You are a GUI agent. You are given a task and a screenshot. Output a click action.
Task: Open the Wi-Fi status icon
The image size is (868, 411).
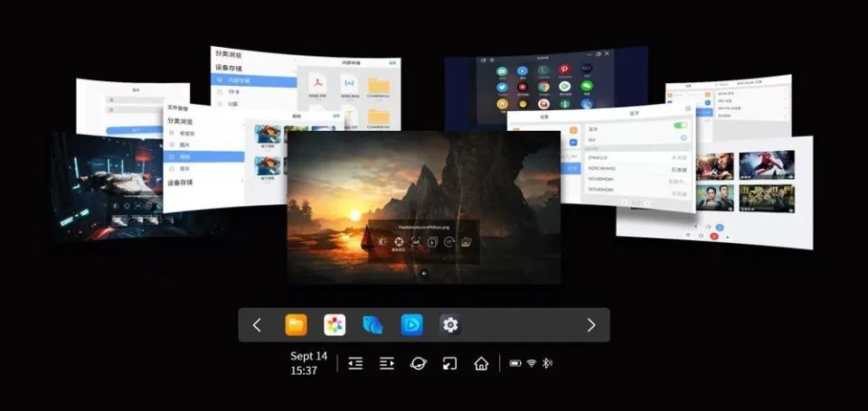(532, 363)
